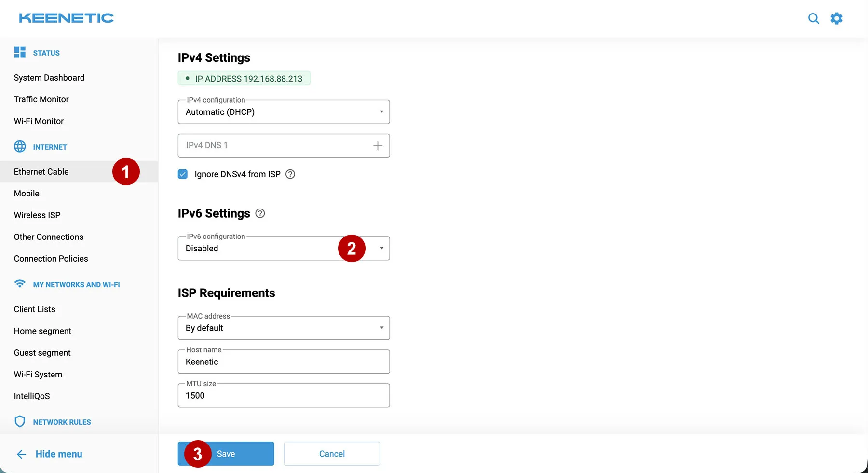
Task: Click the My Networks Wi-Fi icon
Action: click(20, 284)
